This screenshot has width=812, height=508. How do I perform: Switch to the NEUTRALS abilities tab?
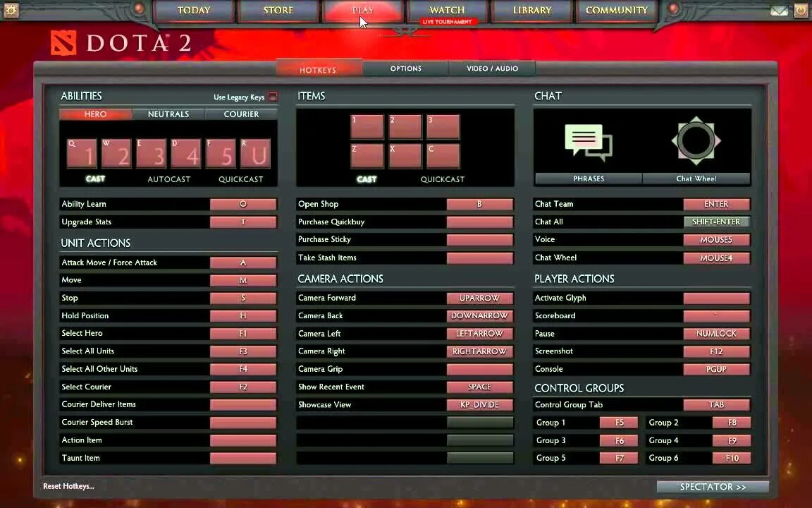tap(168, 114)
